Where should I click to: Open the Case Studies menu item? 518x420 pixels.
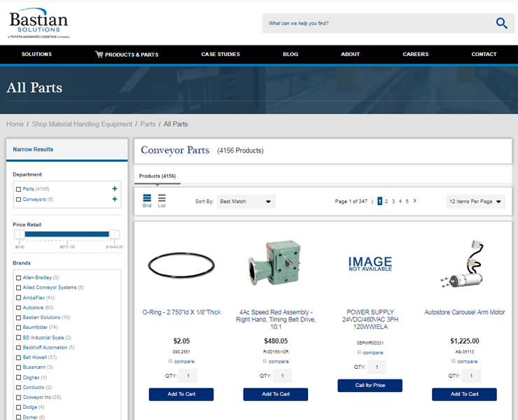(x=220, y=54)
